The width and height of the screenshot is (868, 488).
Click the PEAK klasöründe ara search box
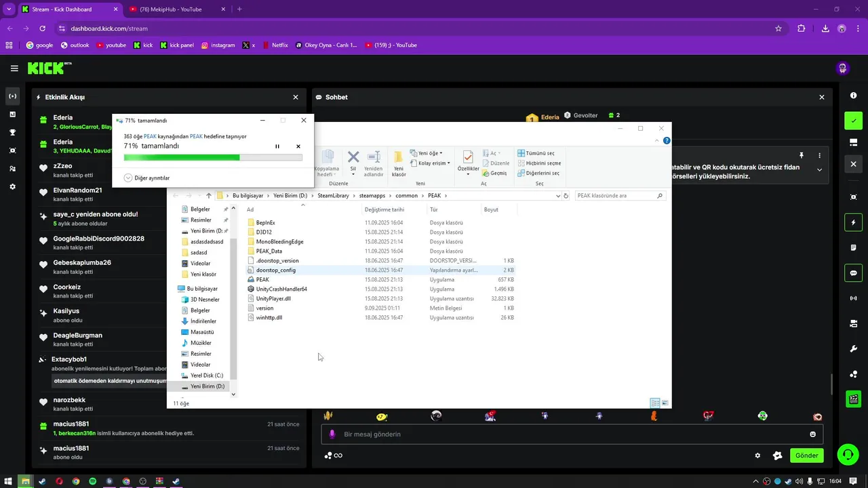pyautogui.click(x=619, y=196)
